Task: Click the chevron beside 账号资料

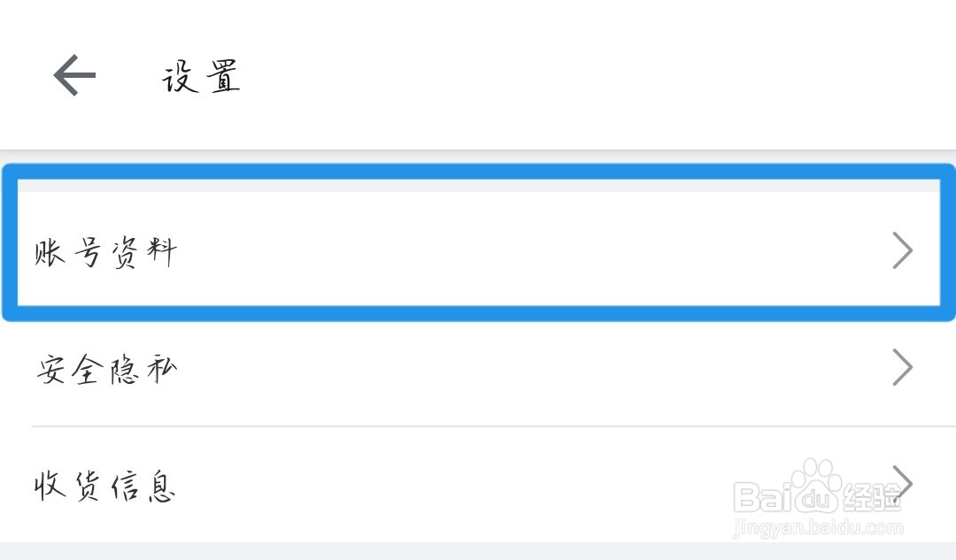Action: 902,251
